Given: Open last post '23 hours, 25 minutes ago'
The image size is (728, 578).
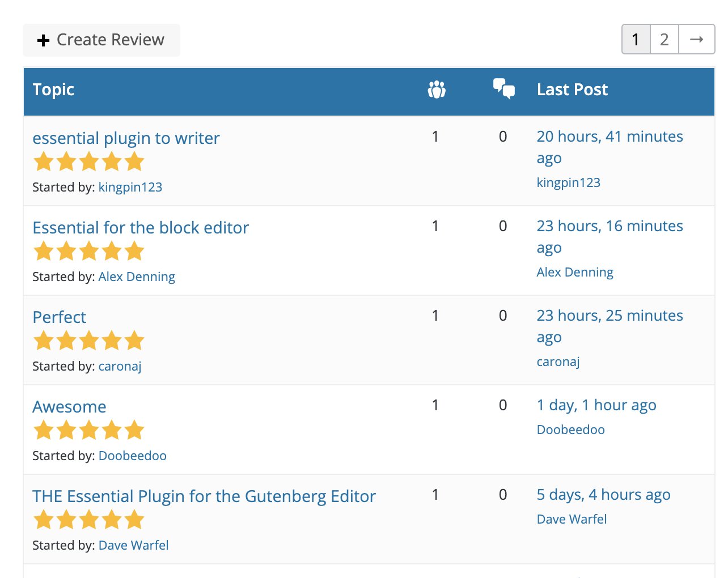Looking at the screenshot, I should click(610, 326).
